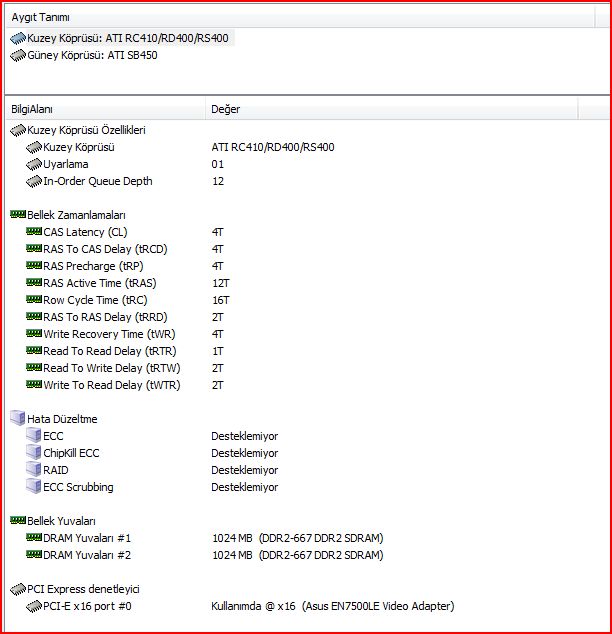Select PCI Express denetleyici heading
The image size is (612, 634).
pos(83,589)
